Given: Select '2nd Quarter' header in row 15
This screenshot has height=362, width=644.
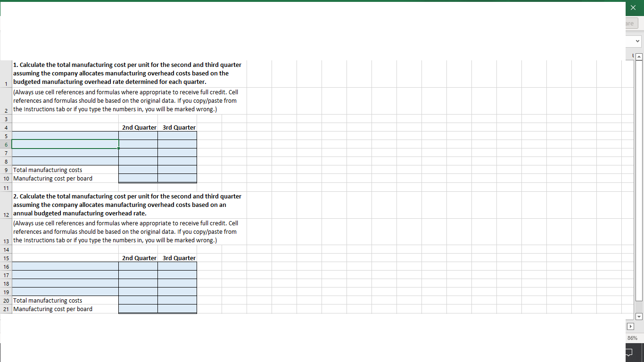Looking at the screenshot, I should coord(139,258).
